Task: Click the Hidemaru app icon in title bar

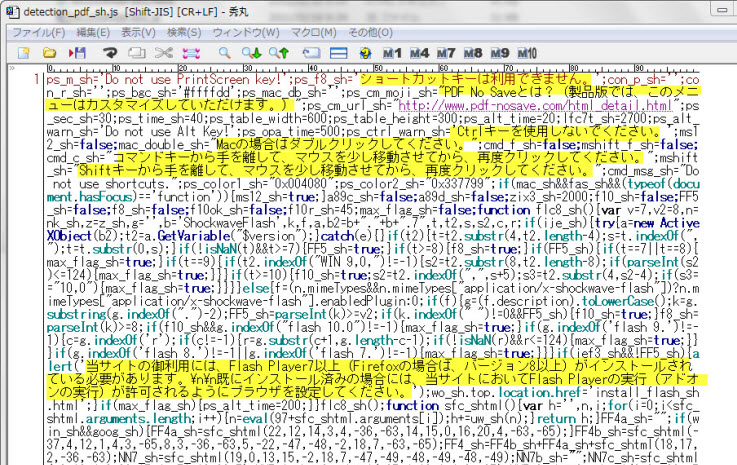Action: point(13,12)
